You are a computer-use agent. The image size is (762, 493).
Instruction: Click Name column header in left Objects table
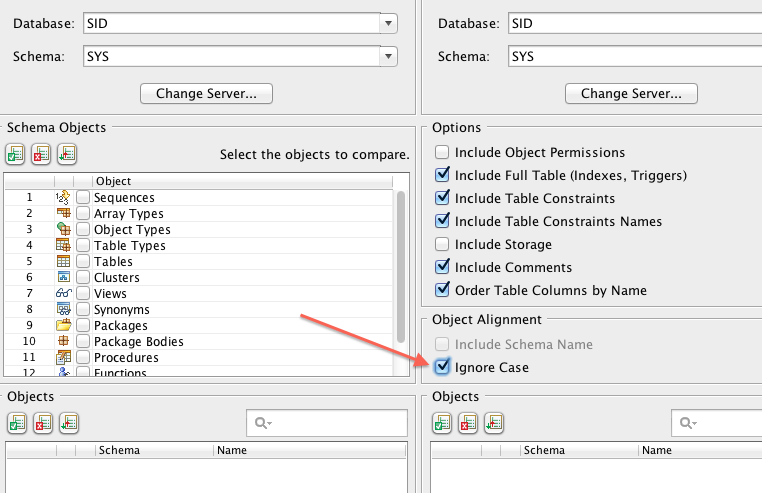coord(310,450)
